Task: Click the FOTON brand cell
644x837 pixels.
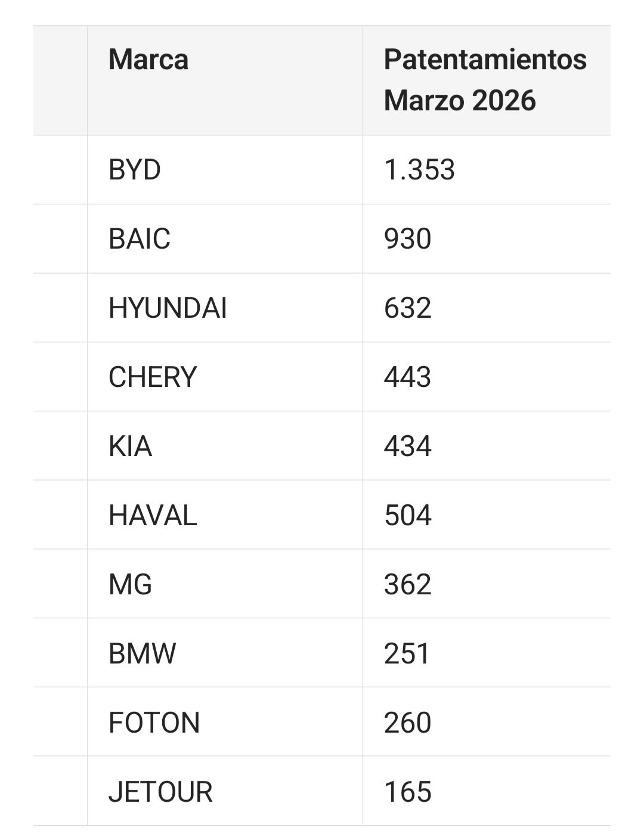Action: tap(154, 723)
